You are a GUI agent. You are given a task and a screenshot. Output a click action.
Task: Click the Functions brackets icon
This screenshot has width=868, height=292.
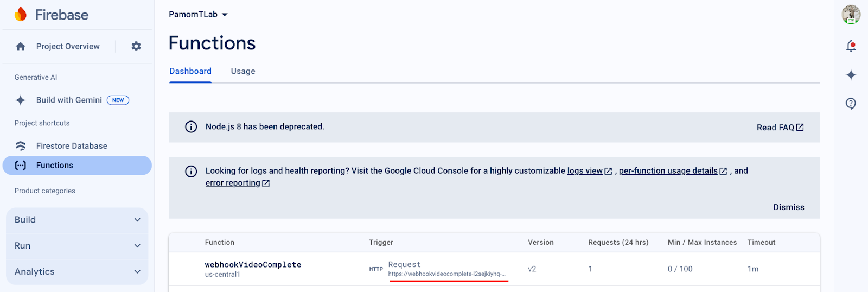point(21,165)
